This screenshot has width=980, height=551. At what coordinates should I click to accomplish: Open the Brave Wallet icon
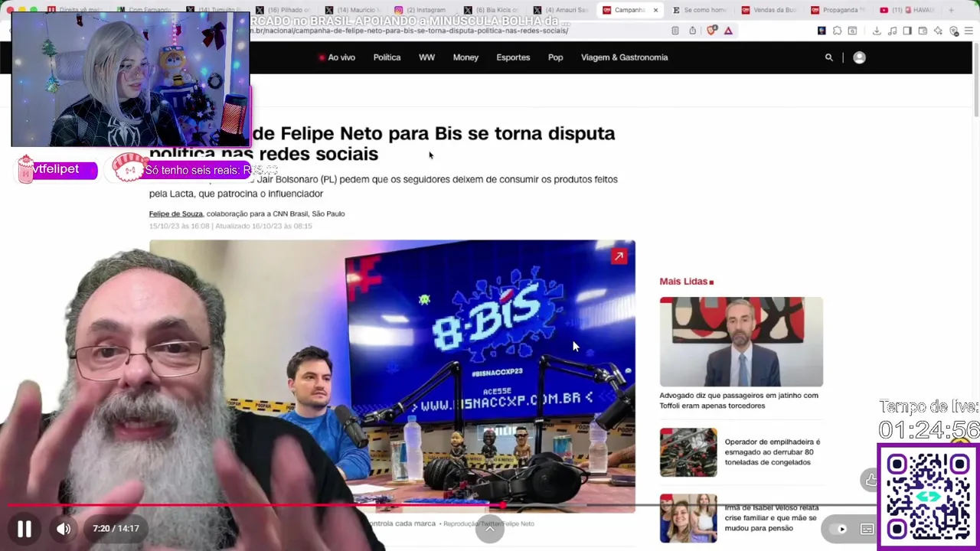point(923,31)
